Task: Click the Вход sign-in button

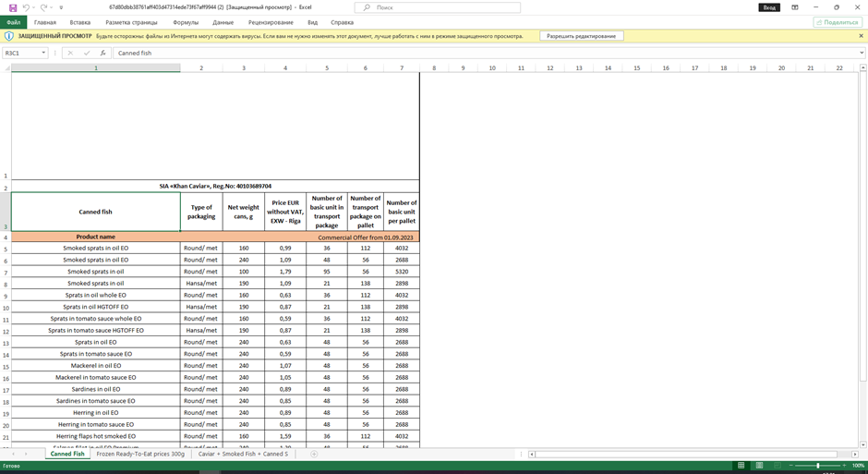Action: pyautogui.click(x=768, y=7)
